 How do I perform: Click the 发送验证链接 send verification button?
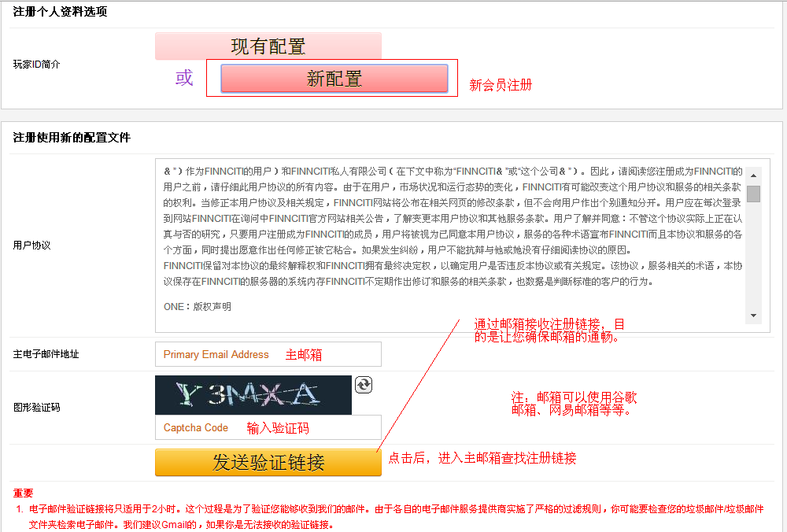point(268,462)
